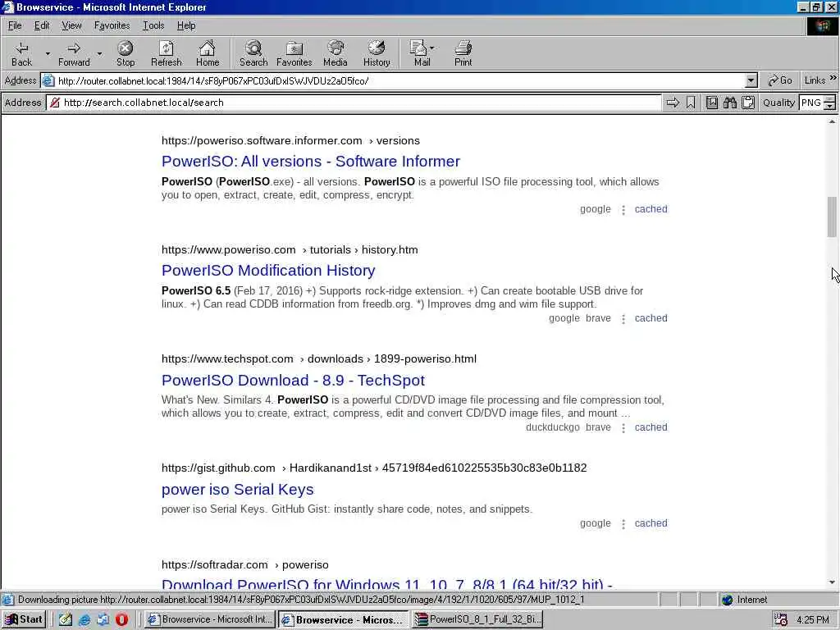This screenshot has height=630, width=840.
Task: Launch Internet Explorer from quick launch
Action: pyautogui.click(x=84, y=619)
